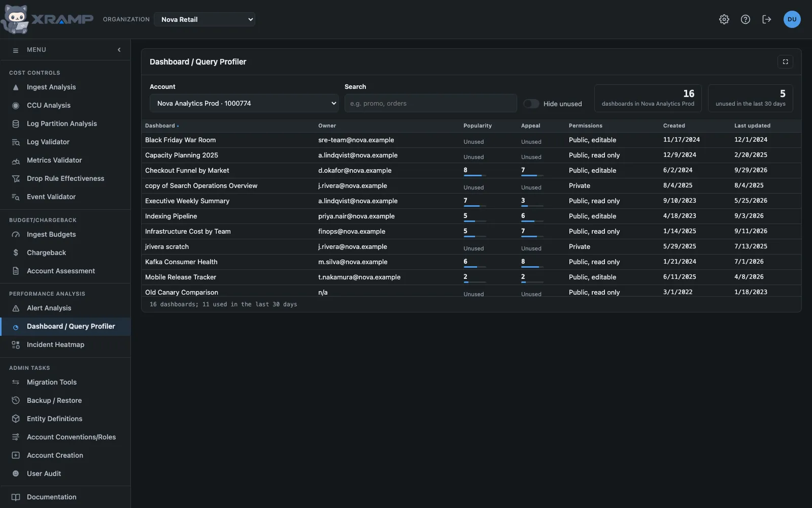The image size is (812, 508).
Task: Click the Log Validator icon
Action: pos(16,142)
